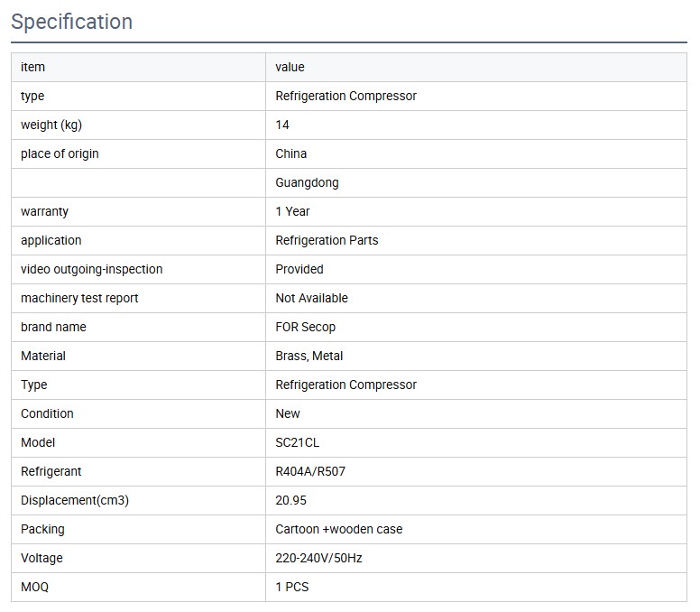Click the displacement value 20.95

point(290,500)
